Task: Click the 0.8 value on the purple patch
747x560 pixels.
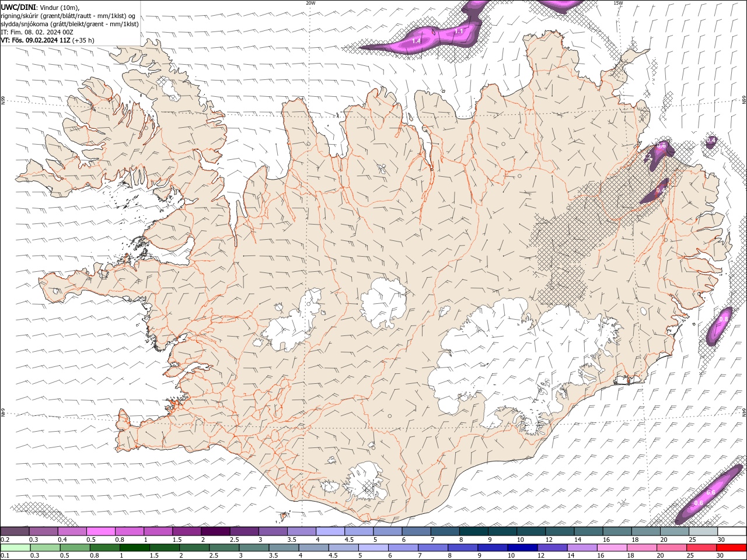Action: [724, 319]
